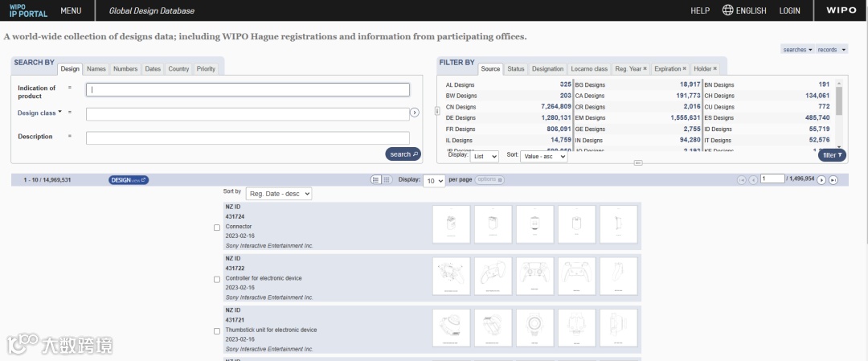Open the filter Display List dropdown
Image resolution: width=868 pixels, height=361 pixels.
point(485,157)
